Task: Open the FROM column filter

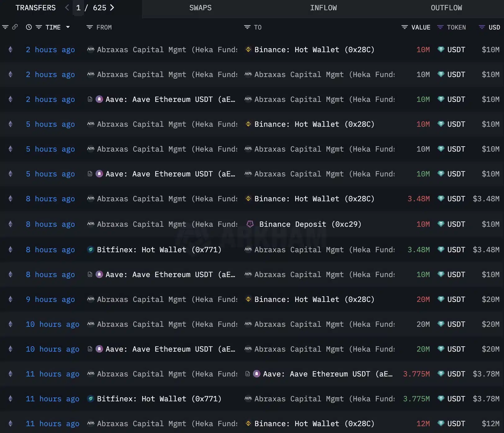Action: [x=90, y=27]
